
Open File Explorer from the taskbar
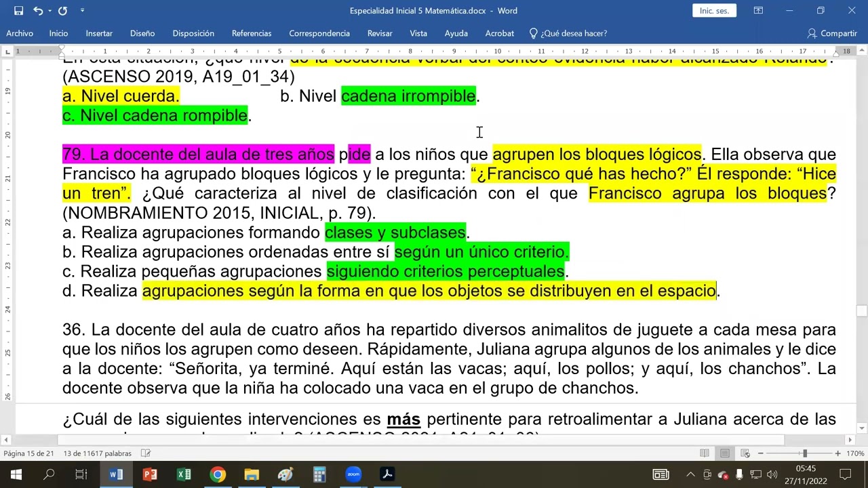252,474
